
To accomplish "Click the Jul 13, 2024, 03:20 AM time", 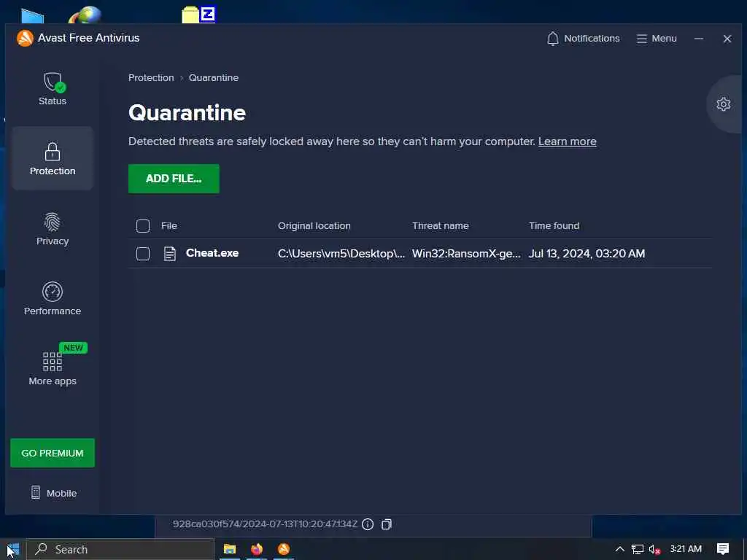I will coord(587,253).
